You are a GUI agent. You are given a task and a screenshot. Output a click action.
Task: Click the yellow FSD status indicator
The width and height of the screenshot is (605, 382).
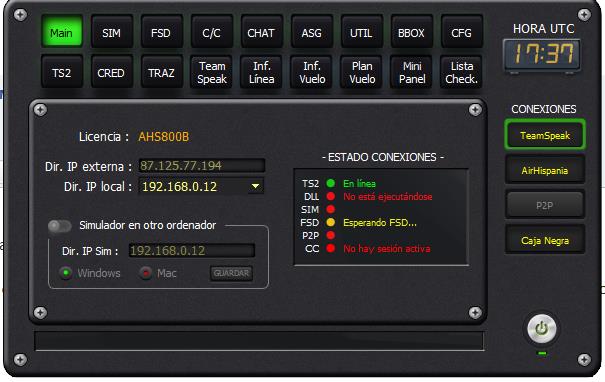click(331, 222)
